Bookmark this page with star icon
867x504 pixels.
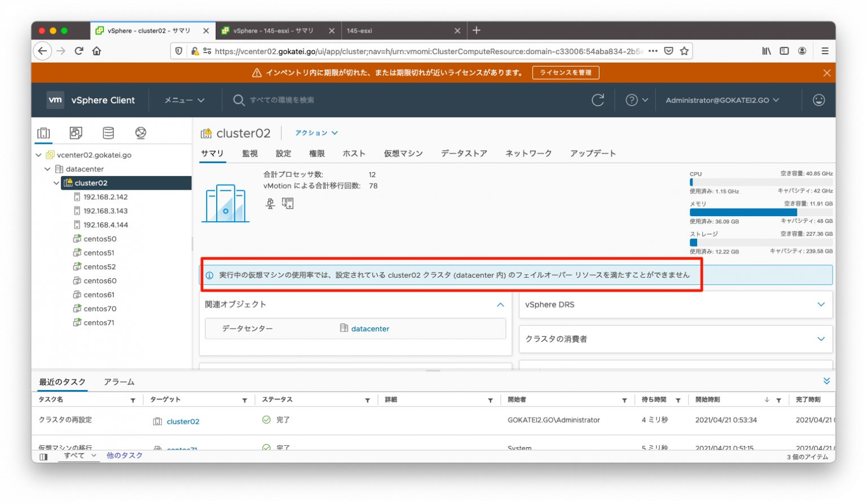pos(684,51)
